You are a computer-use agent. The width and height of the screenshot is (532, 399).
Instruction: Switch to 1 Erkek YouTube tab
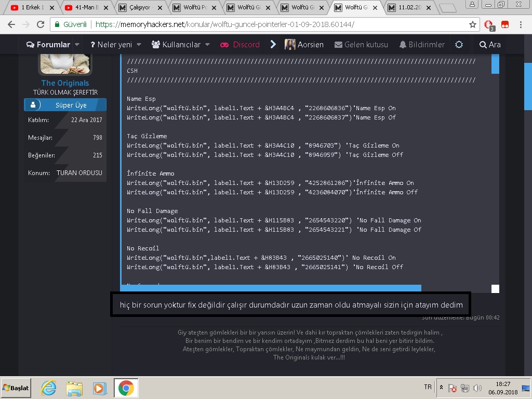pos(29,7)
